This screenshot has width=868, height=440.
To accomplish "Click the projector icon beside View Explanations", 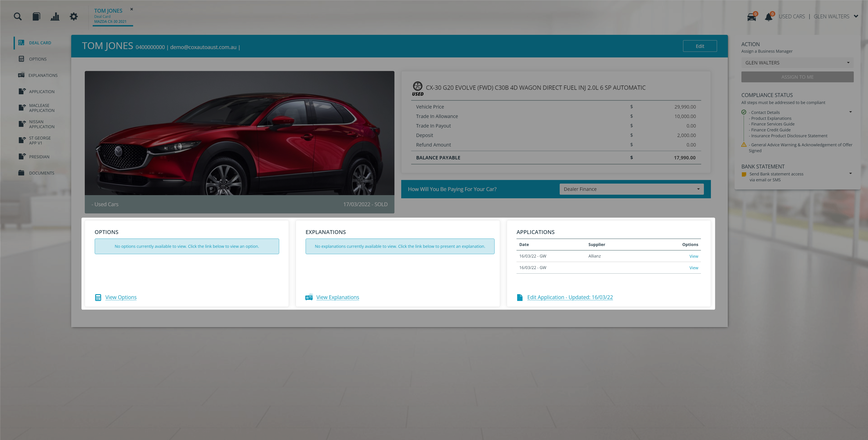I will 309,297.
